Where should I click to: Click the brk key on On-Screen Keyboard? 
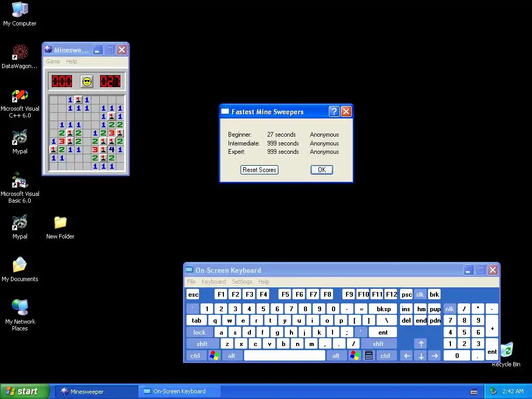click(x=434, y=295)
